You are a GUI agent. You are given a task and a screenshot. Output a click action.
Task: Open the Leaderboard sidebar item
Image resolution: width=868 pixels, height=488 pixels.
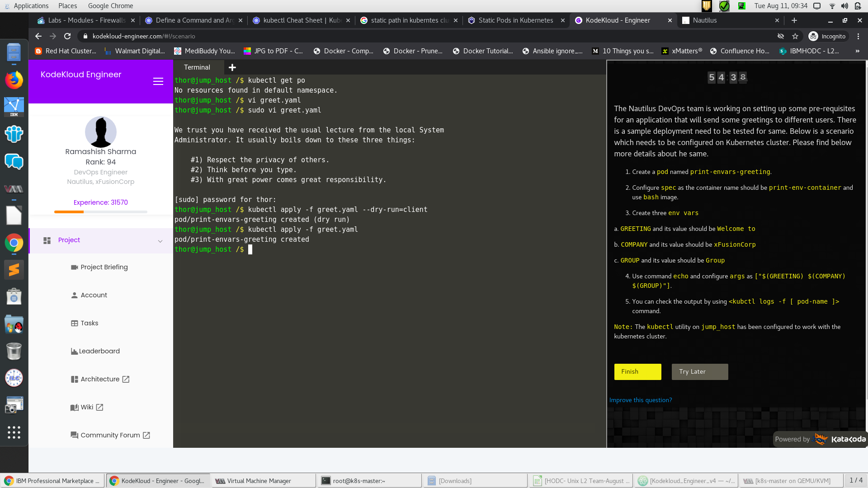coord(99,351)
